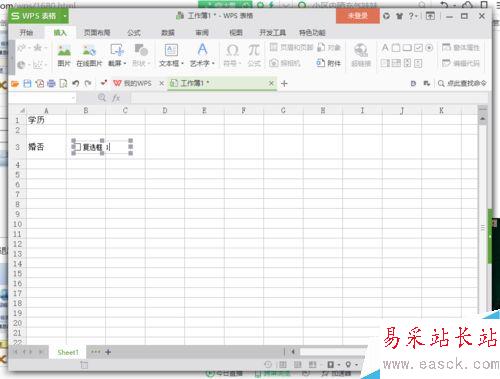Expand the help ? dropdown
The height and width of the screenshot is (379, 500).
[x=417, y=16]
